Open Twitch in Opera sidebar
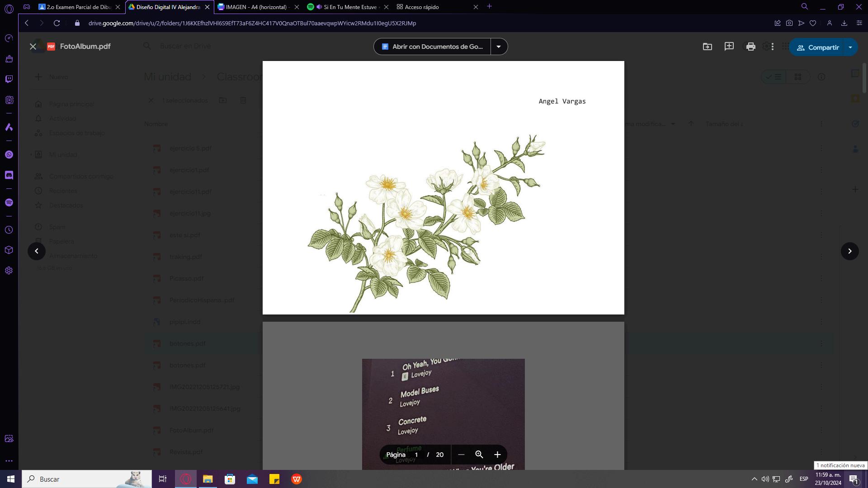Viewport: 868px width, 488px height. click(x=9, y=80)
